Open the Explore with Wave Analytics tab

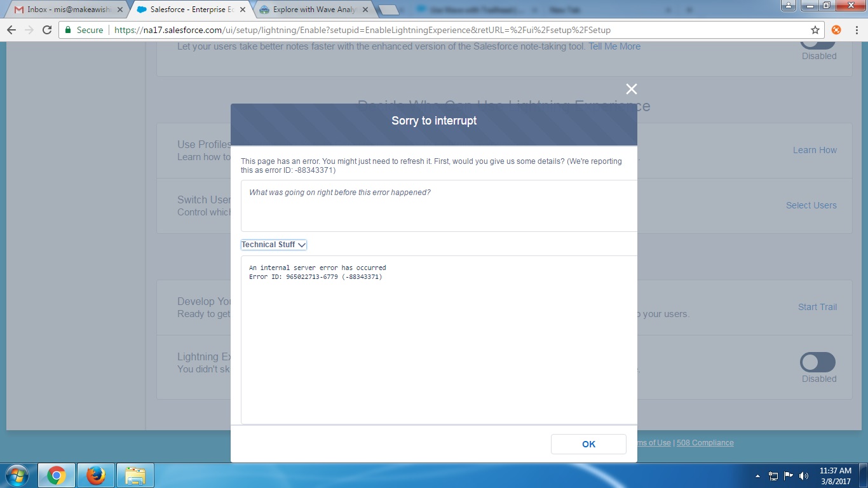[x=315, y=10]
